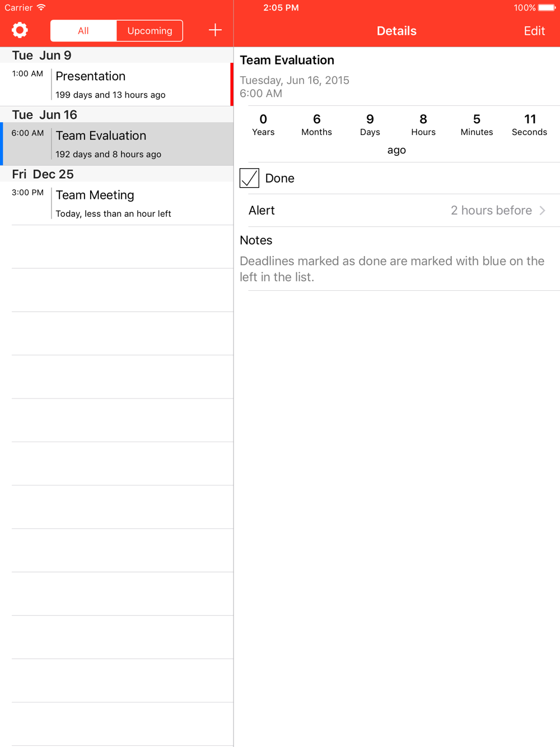
Task: Select the Team Meeting deadline entry
Action: click(x=116, y=203)
